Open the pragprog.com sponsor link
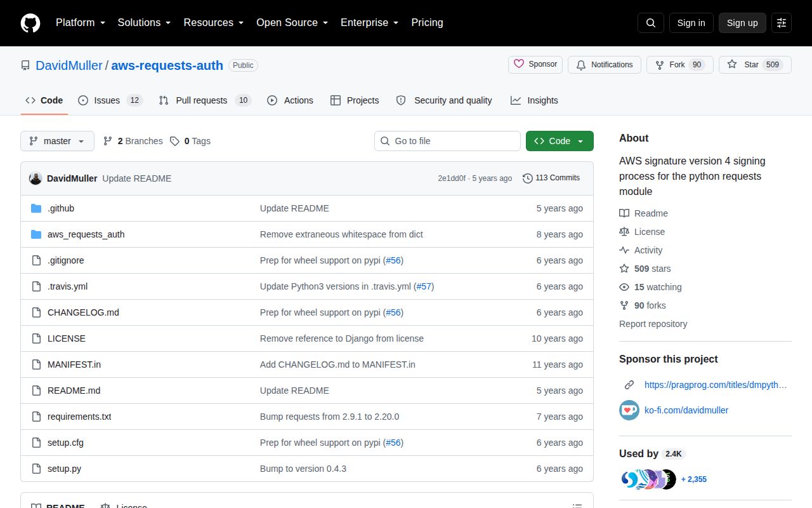Screen dimensions: 812x508 [716, 385]
